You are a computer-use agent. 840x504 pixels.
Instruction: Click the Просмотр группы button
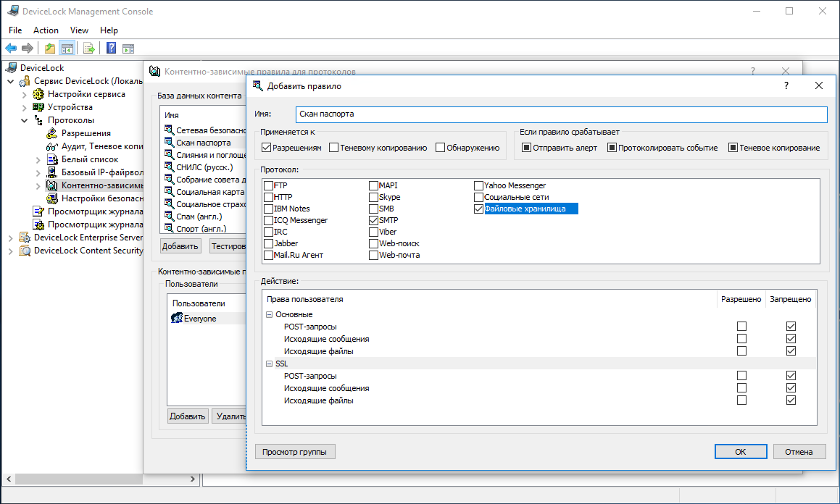[295, 452]
